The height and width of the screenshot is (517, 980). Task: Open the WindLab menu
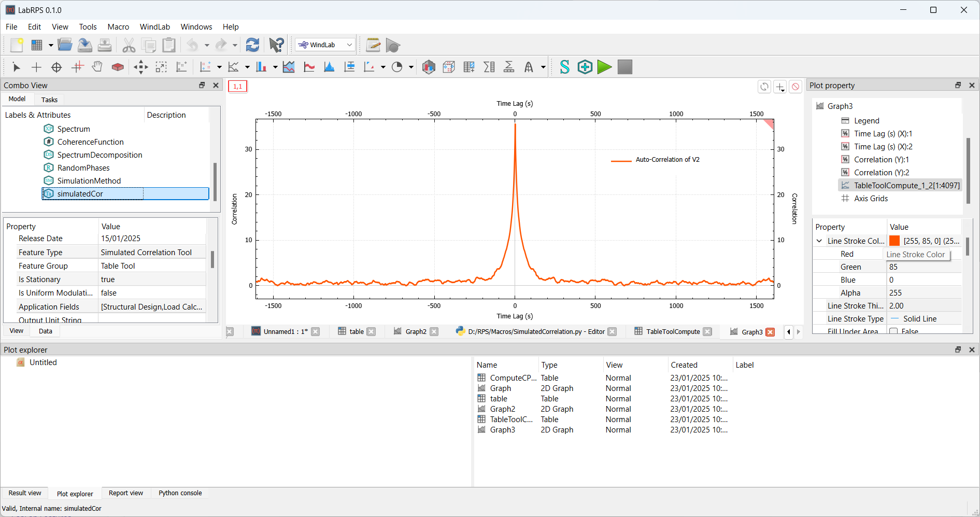pyautogui.click(x=154, y=27)
